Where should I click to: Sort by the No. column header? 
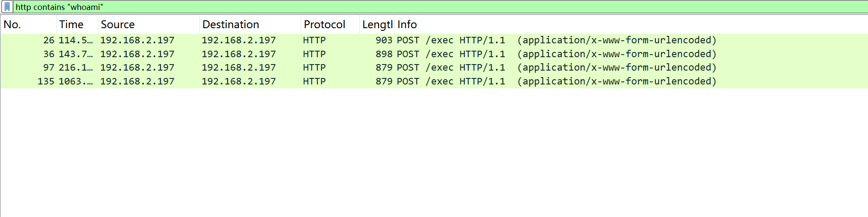12,25
